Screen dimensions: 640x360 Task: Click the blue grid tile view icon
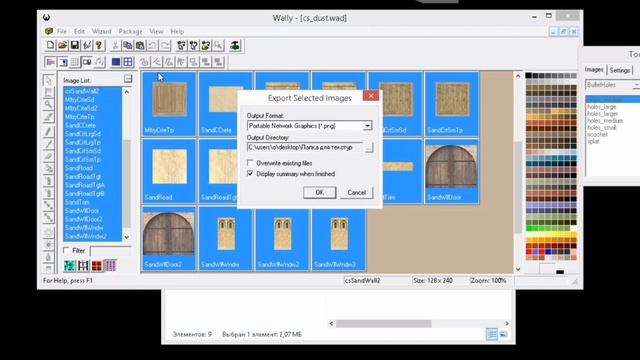click(x=128, y=62)
